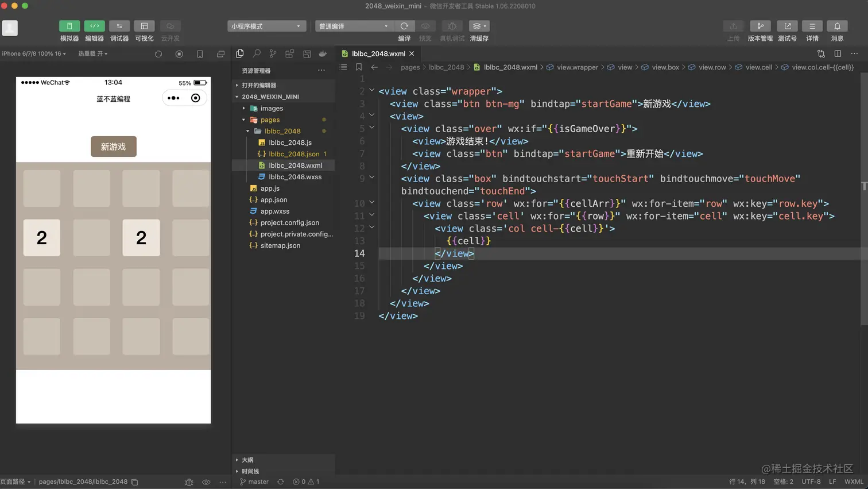Click the simulator stop/record icon
868x489 pixels.
179,54
